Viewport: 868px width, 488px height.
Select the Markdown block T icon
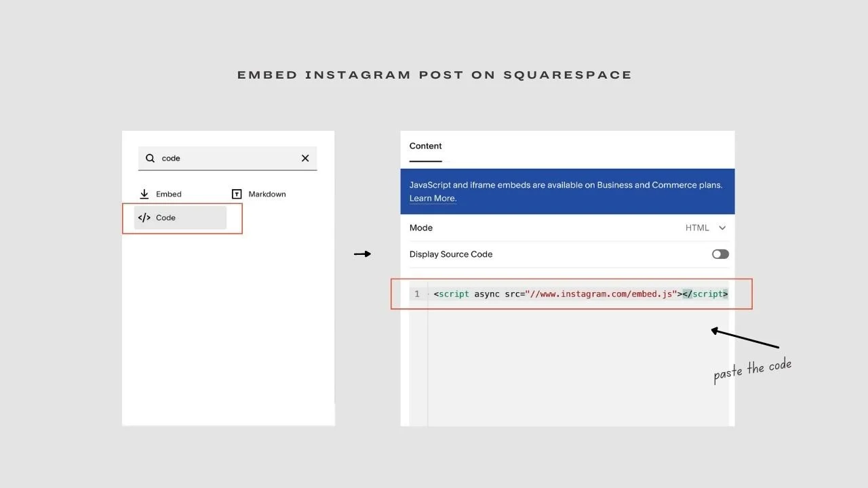pos(237,194)
